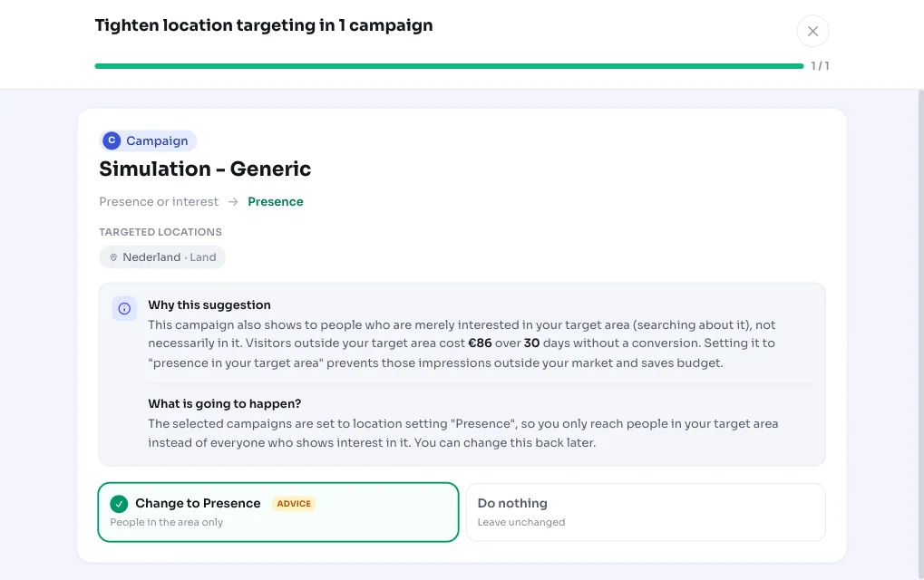Click the location pin icon in Nederland chip

tap(113, 257)
